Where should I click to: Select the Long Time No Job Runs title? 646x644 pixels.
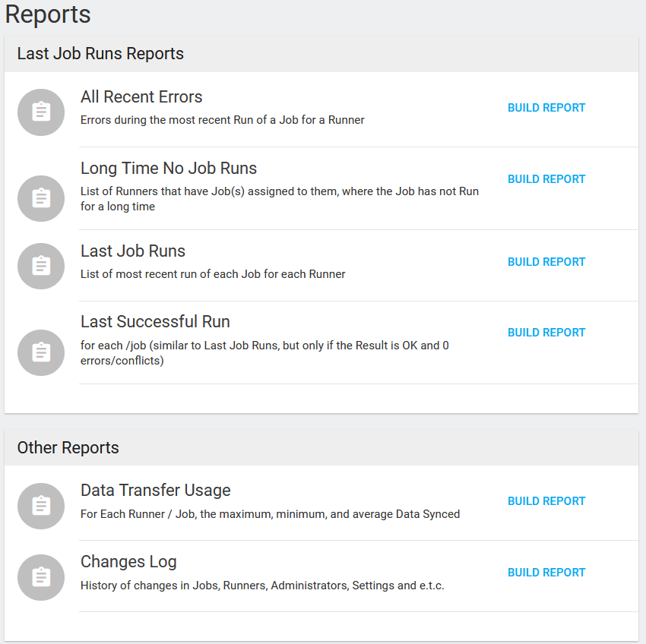pyautogui.click(x=169, y=168)
